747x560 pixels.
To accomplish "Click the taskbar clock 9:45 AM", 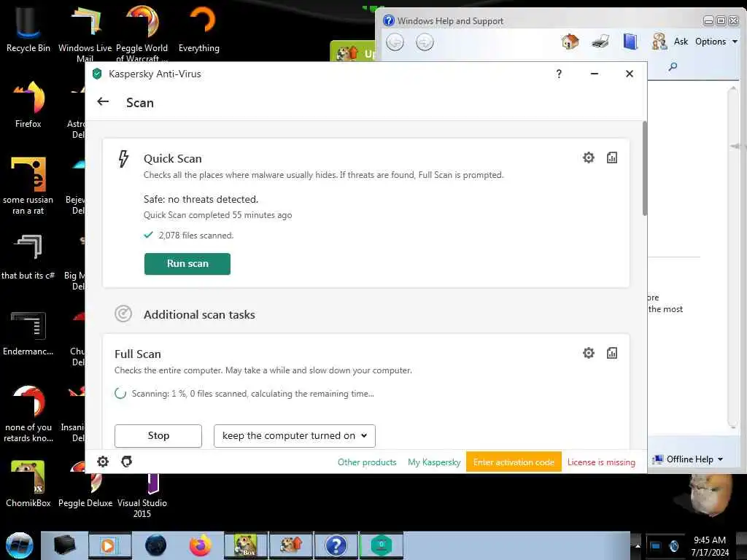I will tap(710, 540).
